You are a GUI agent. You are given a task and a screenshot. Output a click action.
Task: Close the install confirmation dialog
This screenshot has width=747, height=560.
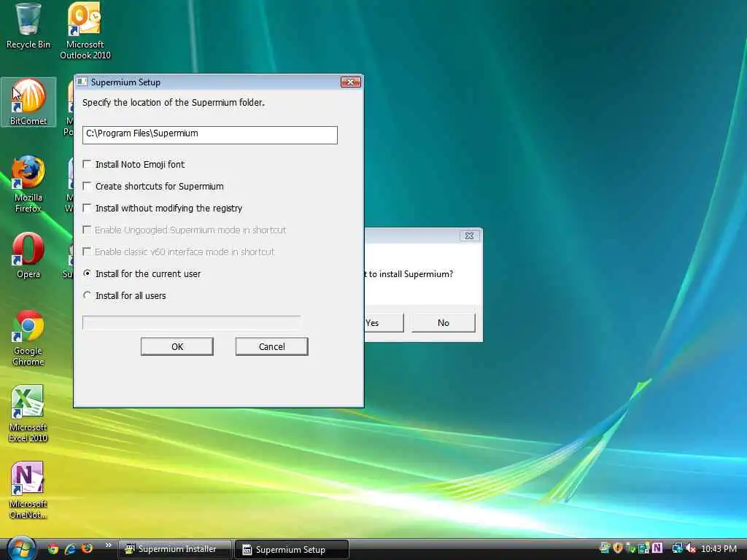[469, 236]
